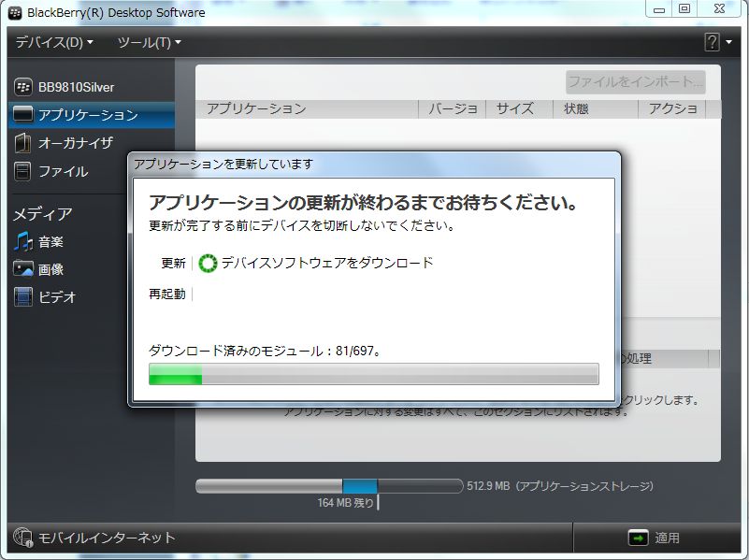Open the アプリケーション sidebar section
This screenshot has height=560, width=749.
coord(92,115)
